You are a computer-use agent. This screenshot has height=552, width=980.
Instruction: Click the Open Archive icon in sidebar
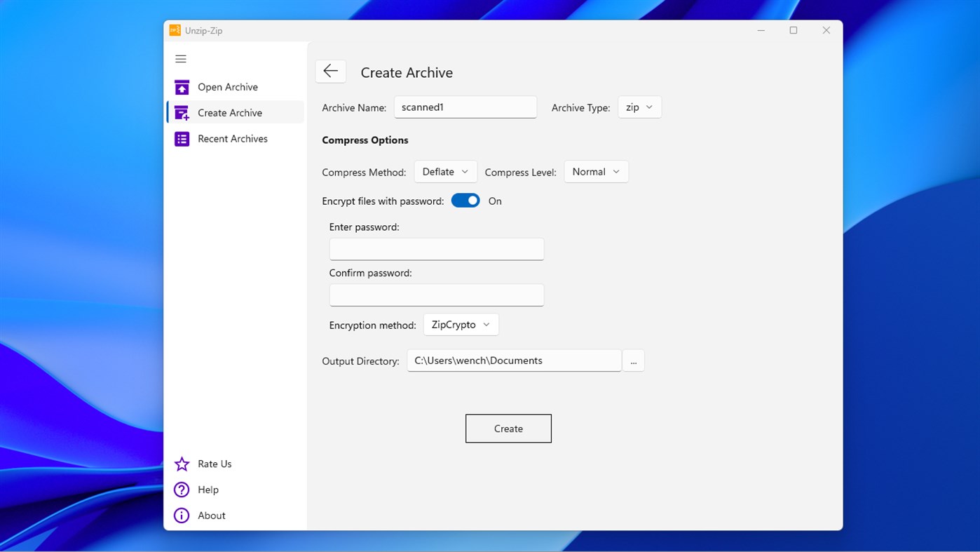coord(182,86)
